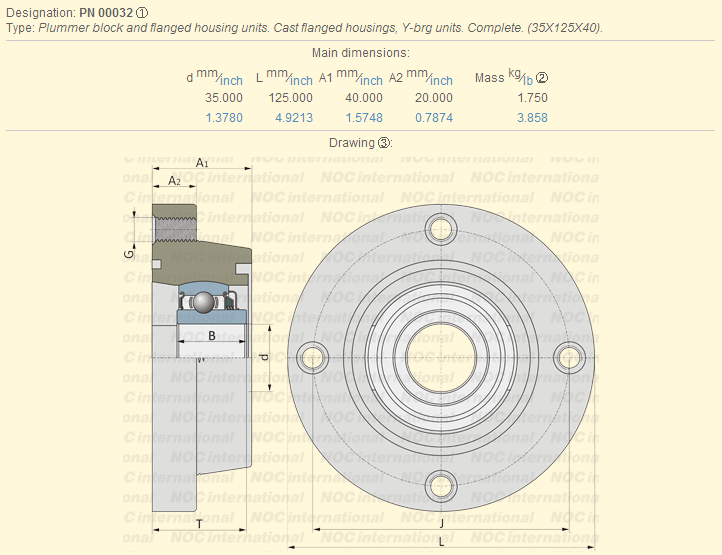
Task: Select the A1 value 40.000
Action: 364,98
